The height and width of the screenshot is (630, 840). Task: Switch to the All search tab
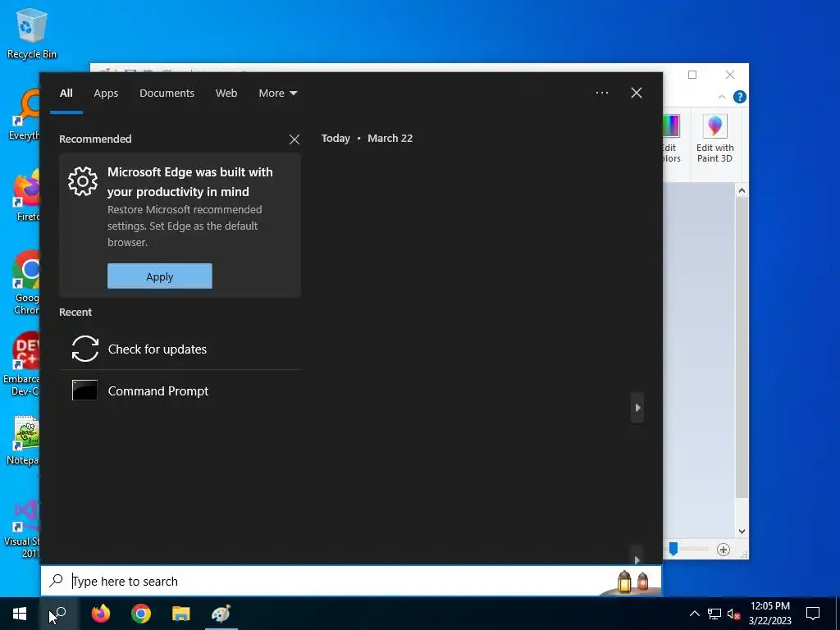(66, 94)
